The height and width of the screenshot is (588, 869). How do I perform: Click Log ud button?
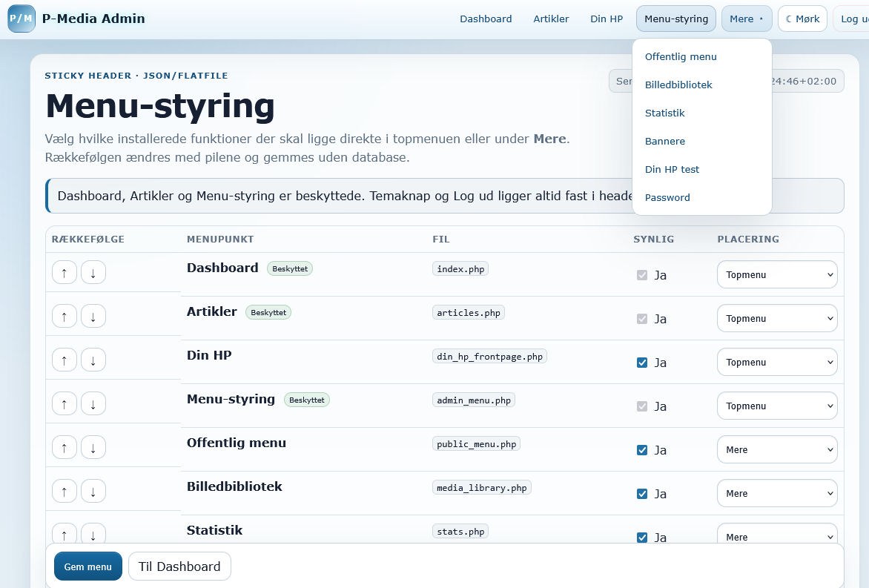pyautogui.click(x=853, y=19)
